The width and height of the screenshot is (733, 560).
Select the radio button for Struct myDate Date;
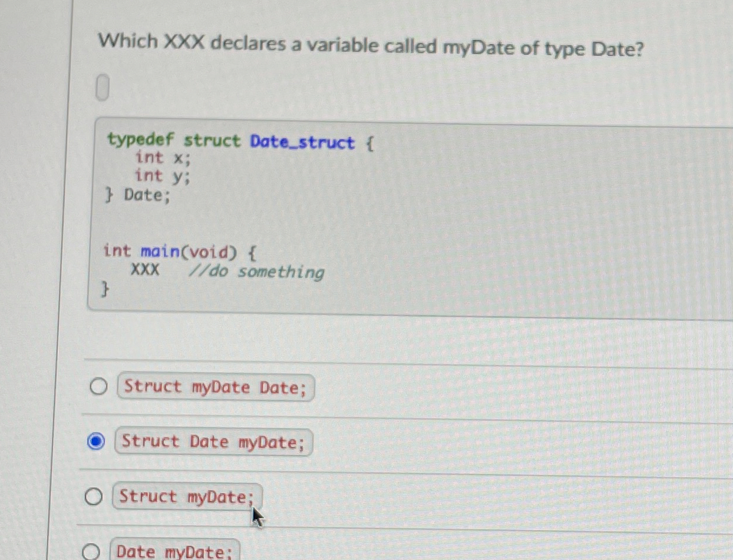98,387
